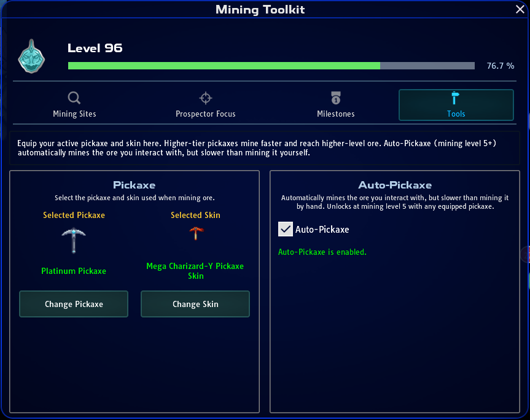Click the crosshair Prospector Focus icon
Viewport: 530px width, 420px height.
[206, 98]
